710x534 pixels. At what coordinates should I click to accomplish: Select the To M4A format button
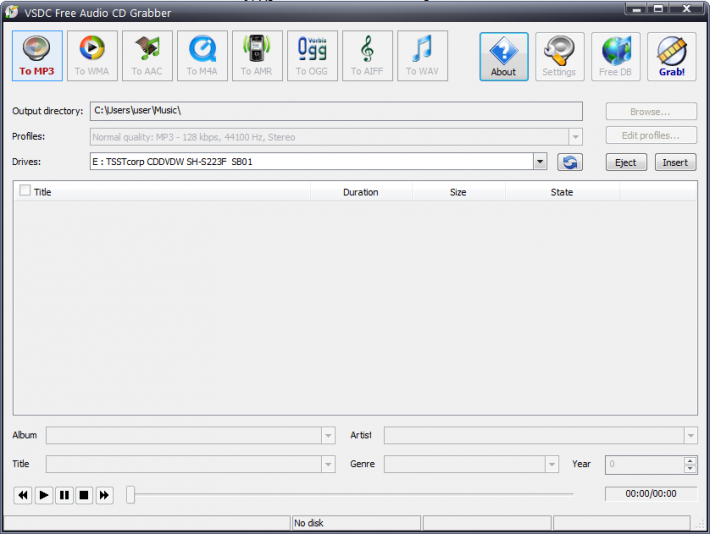[x=202, y=56]
